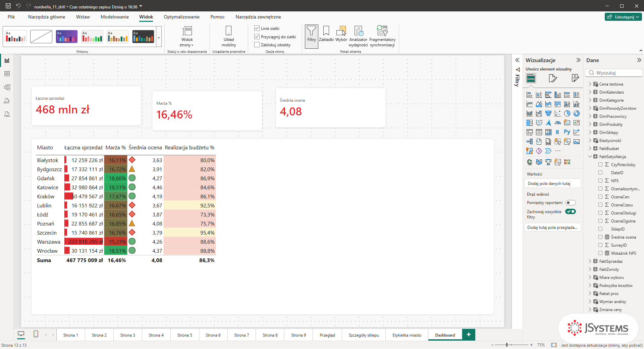The height and width of the screenshot is (349, 644).
Task: Toggle the Linie siatki checkbox
Action: tap(257, 28)
